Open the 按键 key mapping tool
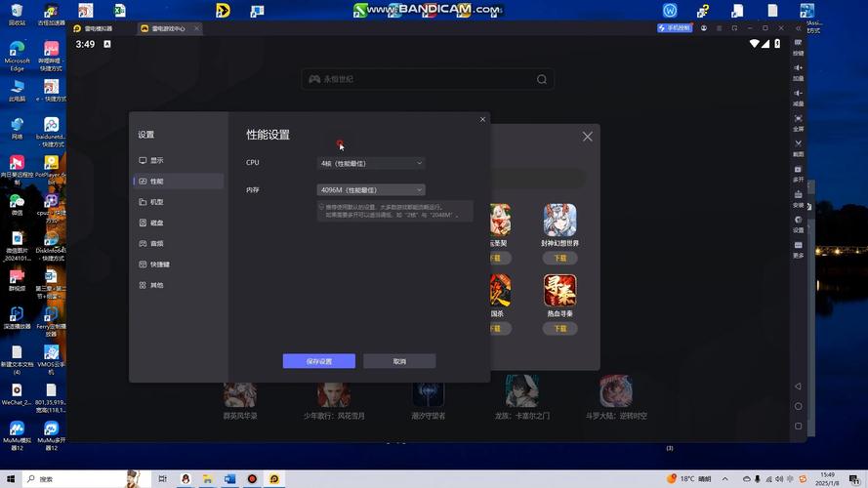Image resolution: width=868 pixels, height=488 pixels. point(799,48)
